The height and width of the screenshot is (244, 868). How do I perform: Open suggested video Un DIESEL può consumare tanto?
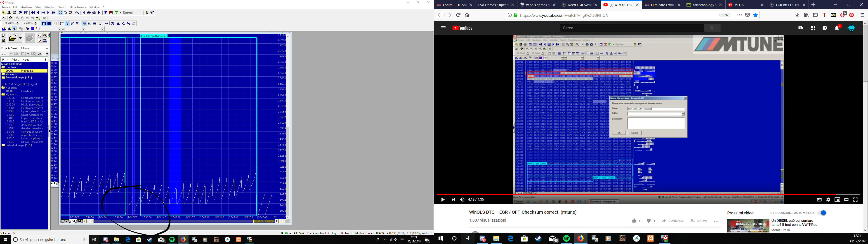794,223
